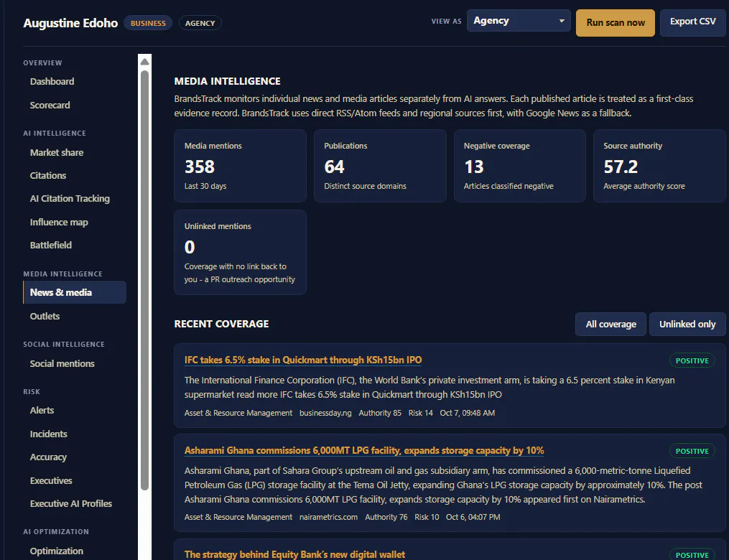This screenshot has height=560, width=729.
Task: View Social mentions page
Action: (x=62, y=363)
